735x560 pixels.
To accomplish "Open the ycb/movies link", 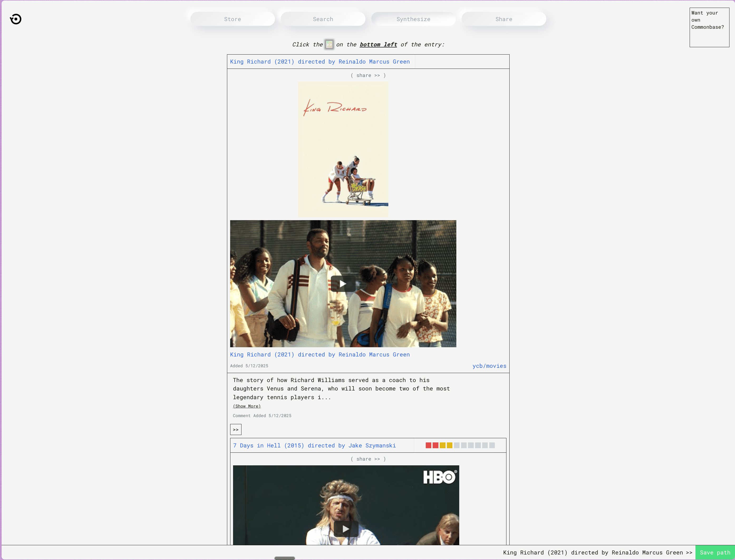I will click(x=489, y=366).
